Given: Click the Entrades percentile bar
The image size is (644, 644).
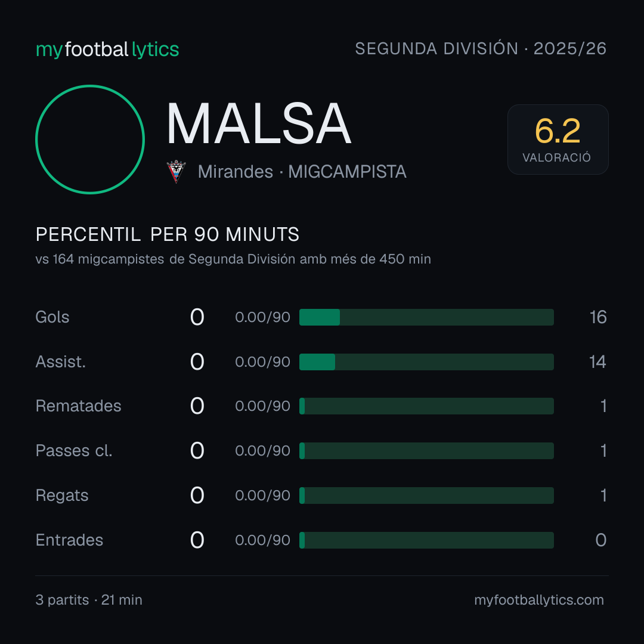Looking at the screenshot, I should [426, 540].
